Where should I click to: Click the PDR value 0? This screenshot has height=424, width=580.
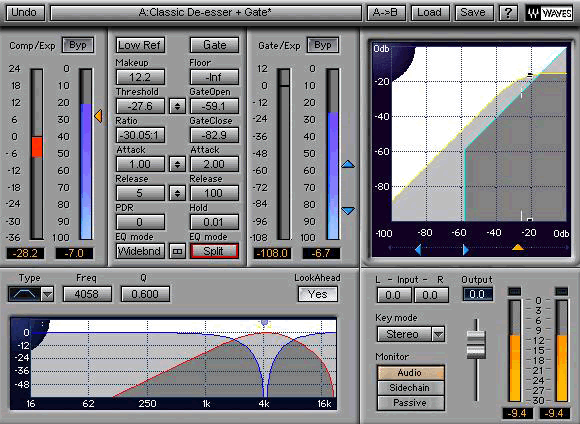click(x=140, y=222)
